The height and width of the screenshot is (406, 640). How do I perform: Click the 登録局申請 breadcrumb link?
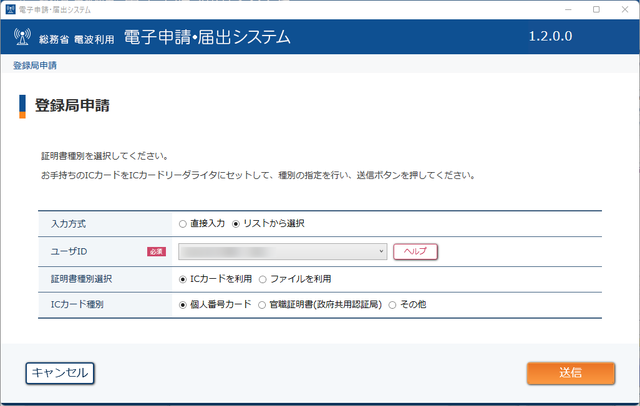coord(35,65)
